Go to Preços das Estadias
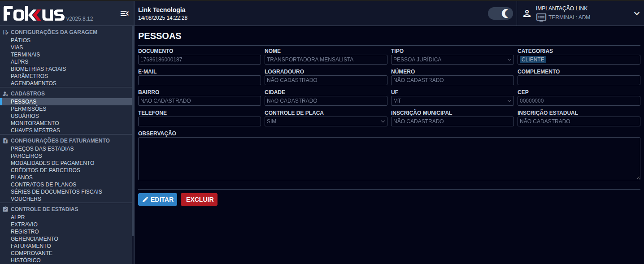Viewport: 644px width, 264px height. (x=42, y=149)
